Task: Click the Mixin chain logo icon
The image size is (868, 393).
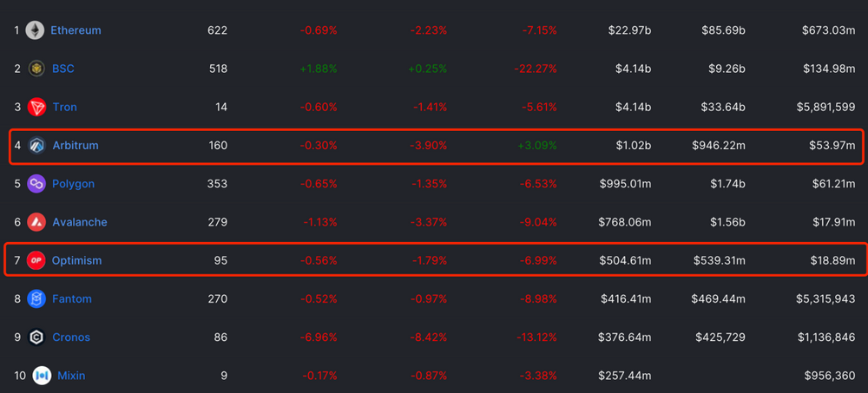Action: click(41, 376)
